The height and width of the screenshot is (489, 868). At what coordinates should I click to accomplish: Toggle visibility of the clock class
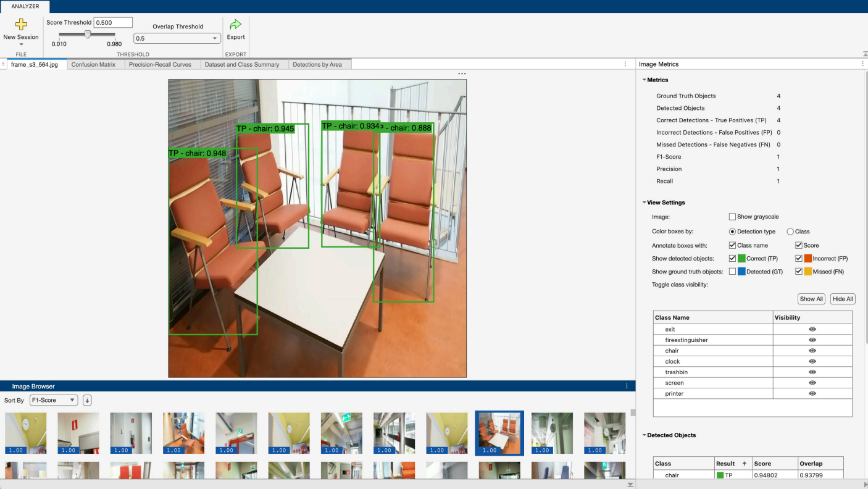pos(812,361)
